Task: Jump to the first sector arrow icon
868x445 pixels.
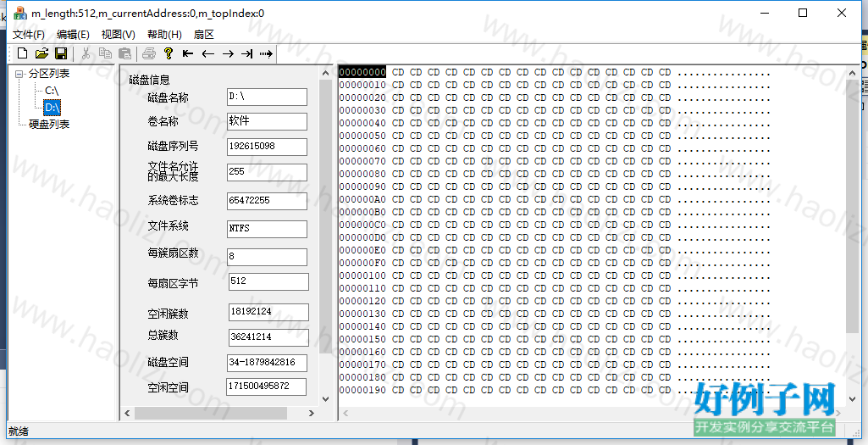Action: pyautogui.click(x=188, y=53)
